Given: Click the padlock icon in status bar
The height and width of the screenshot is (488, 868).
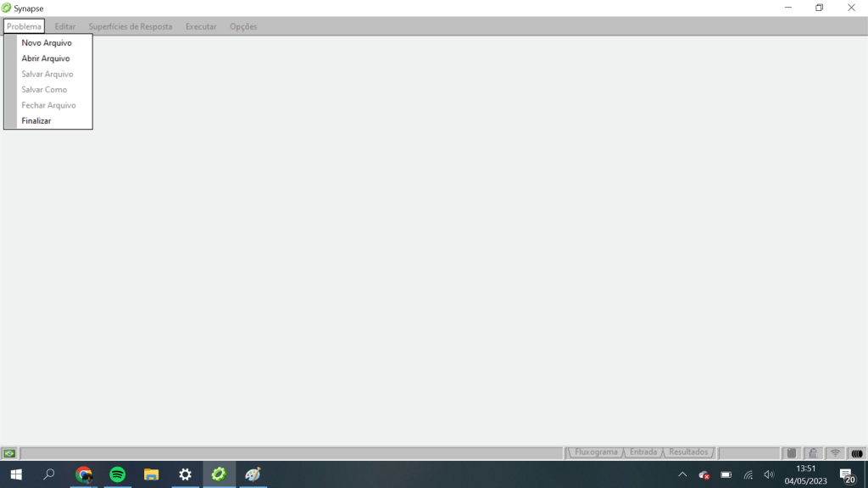Looking at the screenshot, I should [x=813, y=453].
